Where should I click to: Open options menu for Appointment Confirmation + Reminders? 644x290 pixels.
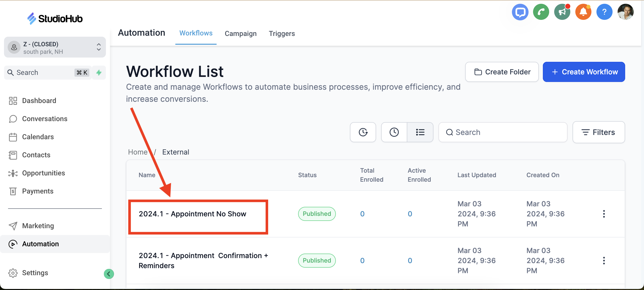(x=604, y=261)
